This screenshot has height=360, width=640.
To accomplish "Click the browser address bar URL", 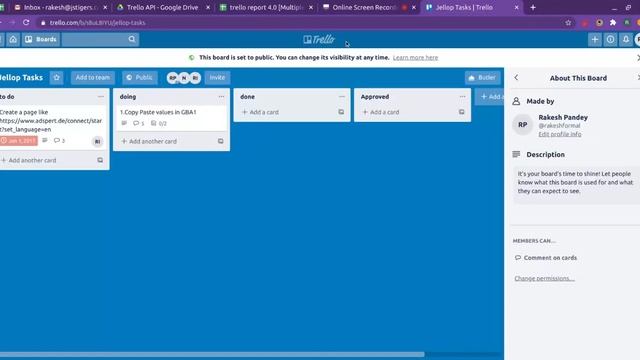I will click(x=97, y=22).
